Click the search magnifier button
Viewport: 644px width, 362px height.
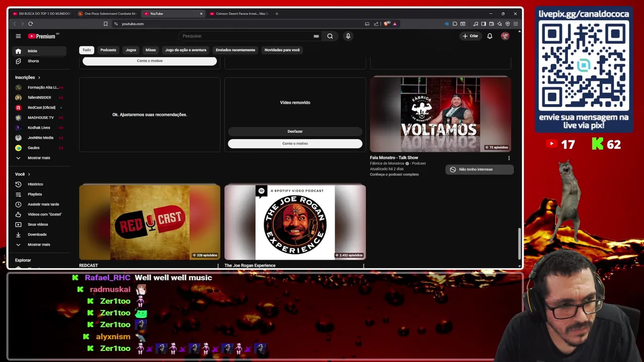(x=330, y=36)
